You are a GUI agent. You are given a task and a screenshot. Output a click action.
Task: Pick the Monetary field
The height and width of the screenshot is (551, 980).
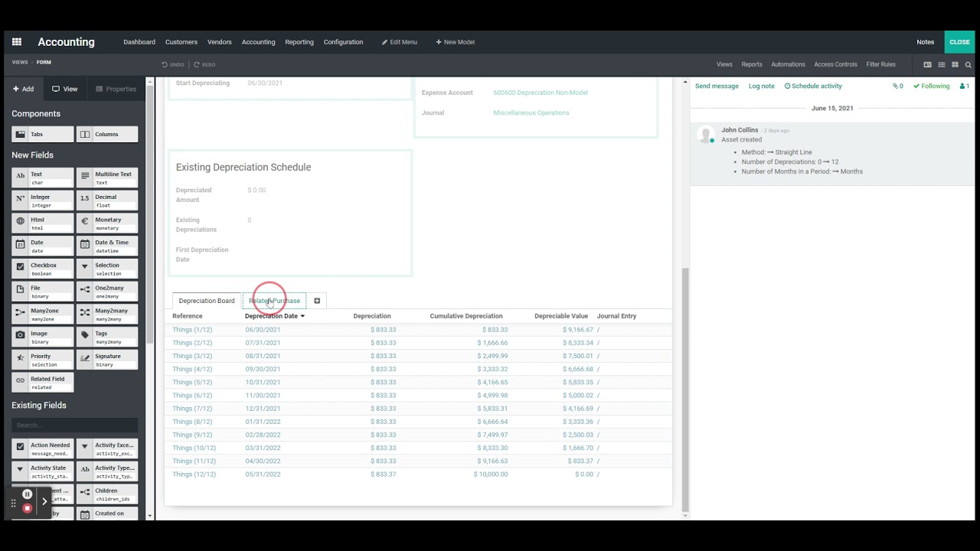pos(107,223)
